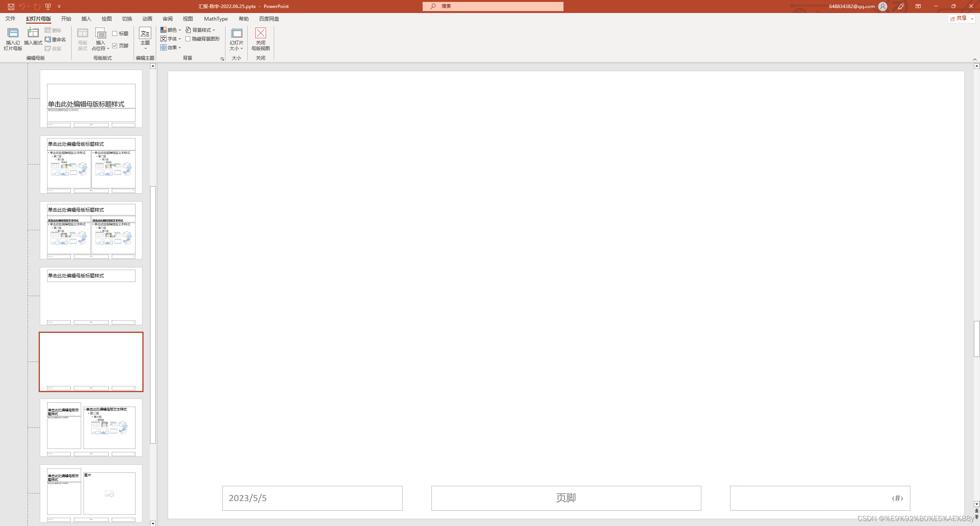Screen dimensions: 980x526
Task: Open the File menu tab
Action: 10,19
